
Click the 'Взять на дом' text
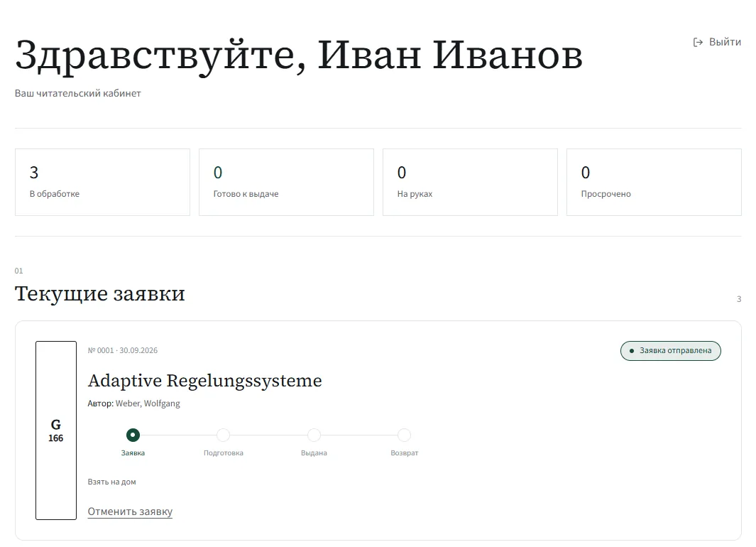pyautogui.click(x=112, y=482)
